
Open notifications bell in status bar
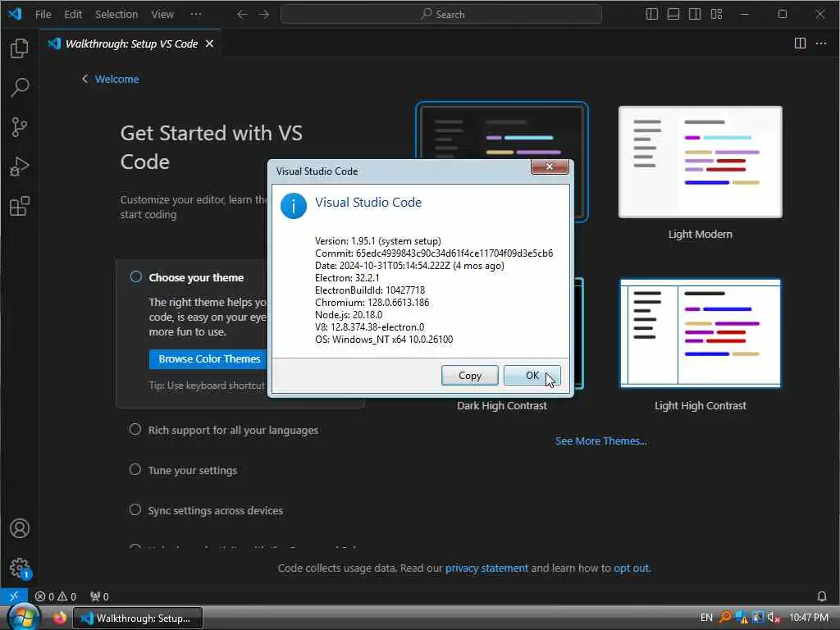click(821, 596)
